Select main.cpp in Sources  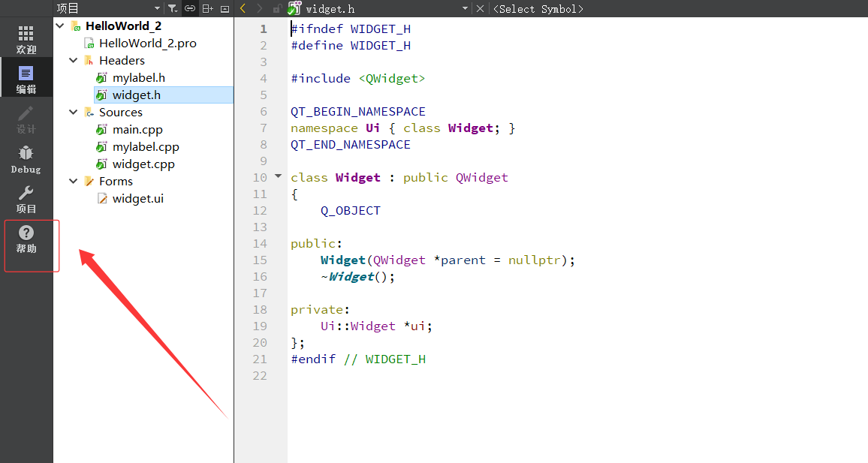(138, 129)
